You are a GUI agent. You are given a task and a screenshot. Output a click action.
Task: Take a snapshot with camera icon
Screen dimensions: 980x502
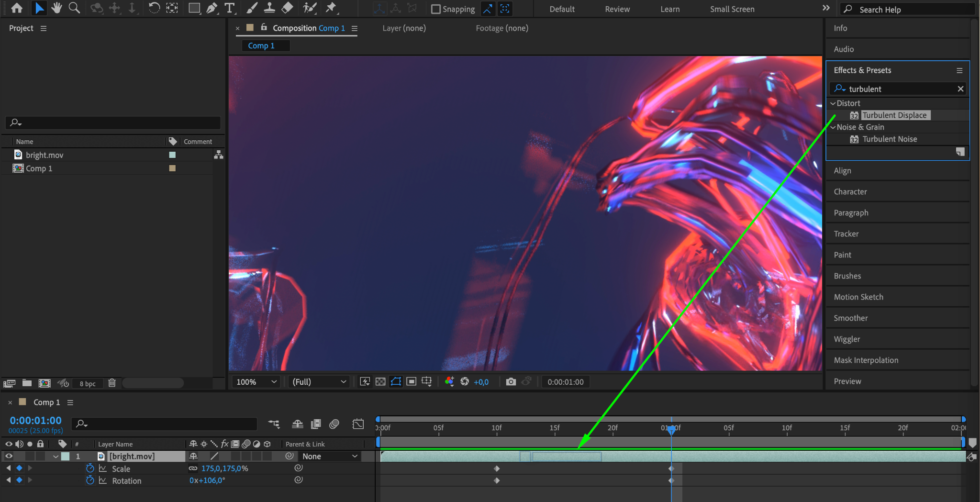(x=511, y=381)
